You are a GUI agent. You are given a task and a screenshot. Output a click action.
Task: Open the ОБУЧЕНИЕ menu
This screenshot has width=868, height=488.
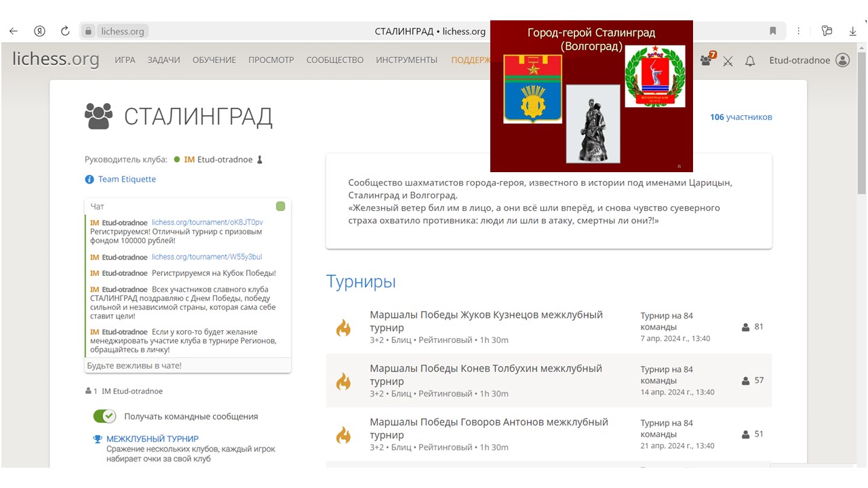coord(214,60)
